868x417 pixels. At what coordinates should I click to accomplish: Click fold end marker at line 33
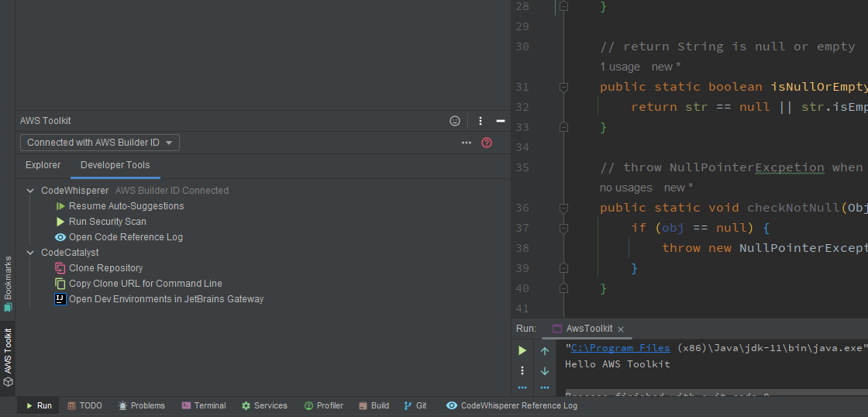point(563,127)
